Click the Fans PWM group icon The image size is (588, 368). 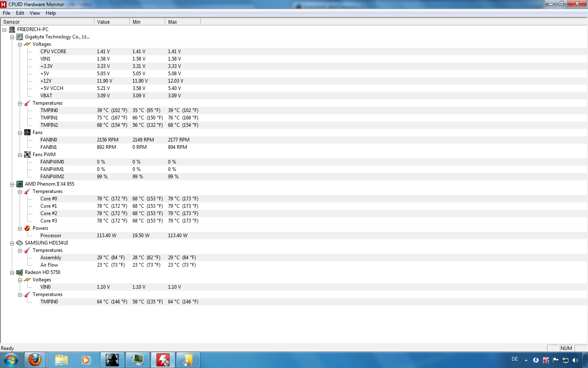[27, 155]
